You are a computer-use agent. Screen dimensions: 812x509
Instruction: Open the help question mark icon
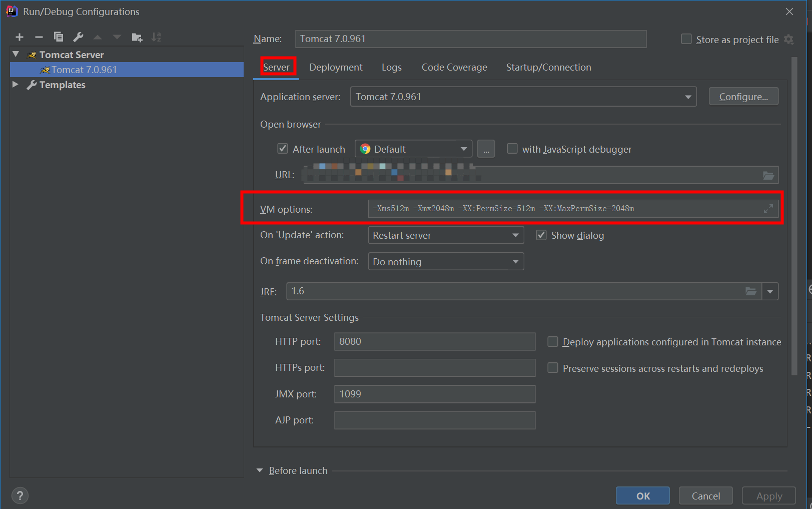click(20, 495)
